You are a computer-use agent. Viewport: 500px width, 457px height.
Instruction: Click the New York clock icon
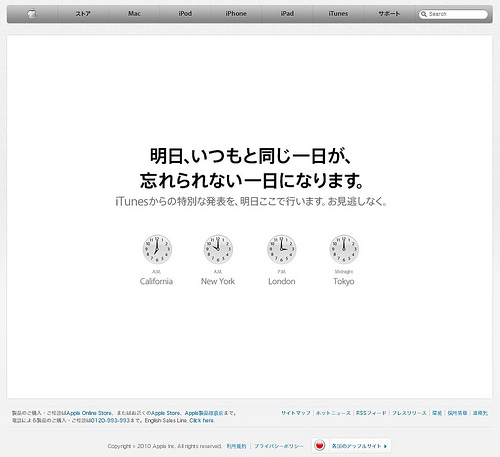click(x=218, y=249)
